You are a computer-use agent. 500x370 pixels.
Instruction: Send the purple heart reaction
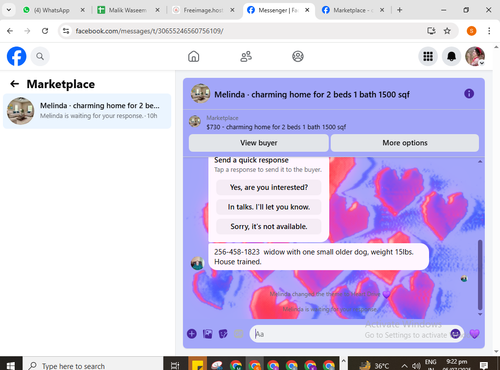tap(474, 334)
